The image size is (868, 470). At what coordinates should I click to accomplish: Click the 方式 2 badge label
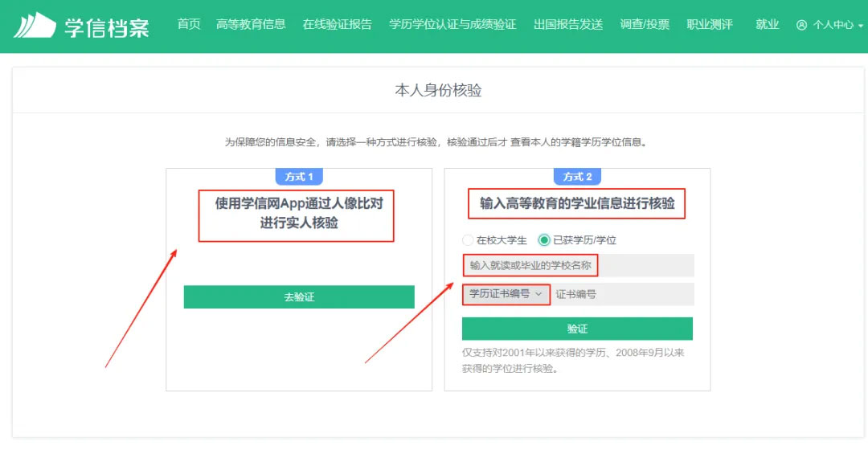[x=577, y=177]
